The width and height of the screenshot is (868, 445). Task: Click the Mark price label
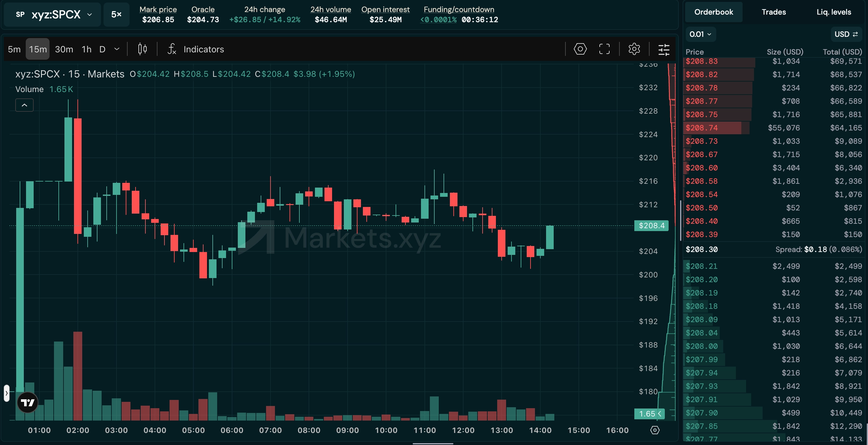(x=158, y=10)
